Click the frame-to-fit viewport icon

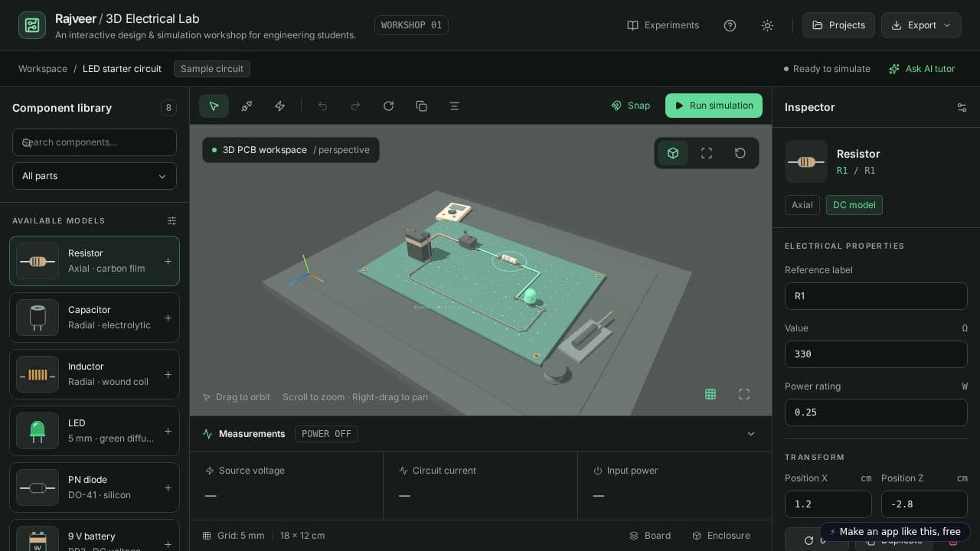(707, 153)
